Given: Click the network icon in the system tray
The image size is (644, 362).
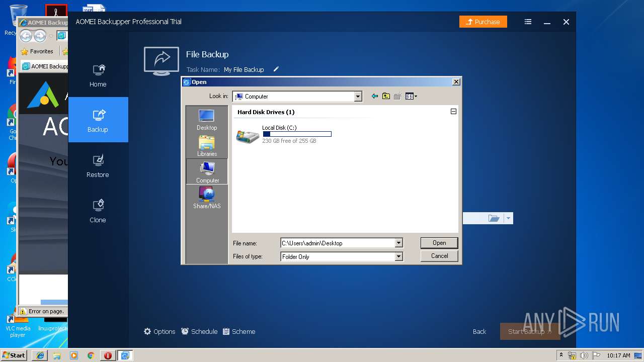Looking at the screenshot, I should coord(572,355).
